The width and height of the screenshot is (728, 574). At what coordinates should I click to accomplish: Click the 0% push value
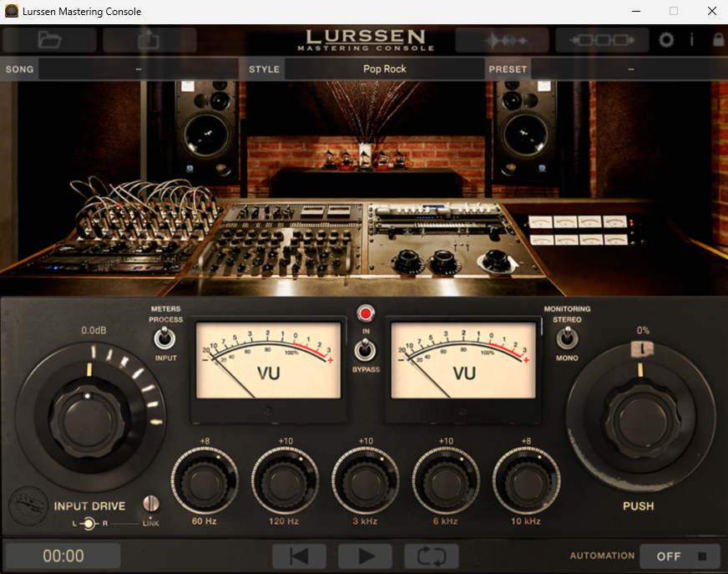tap(643, 331)
